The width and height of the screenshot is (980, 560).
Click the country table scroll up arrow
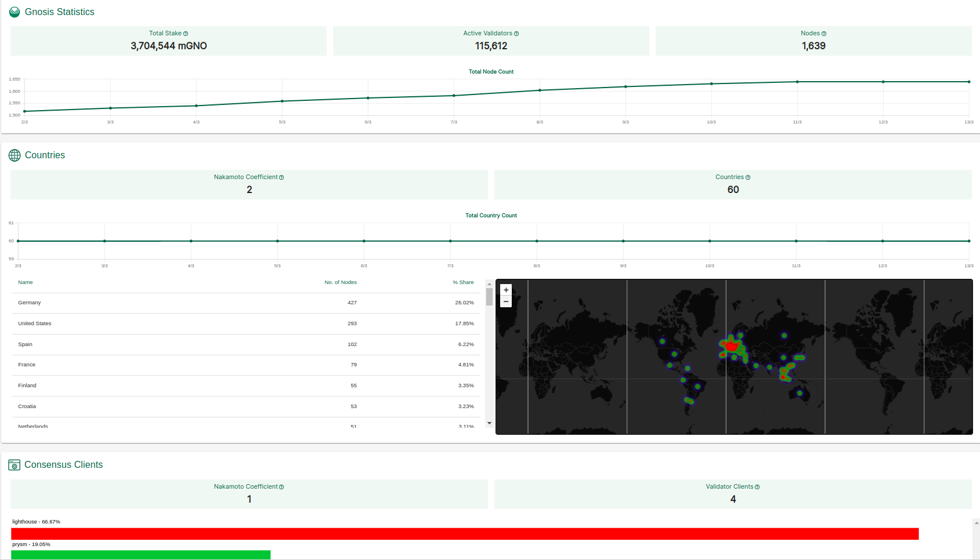pos(489,284)
